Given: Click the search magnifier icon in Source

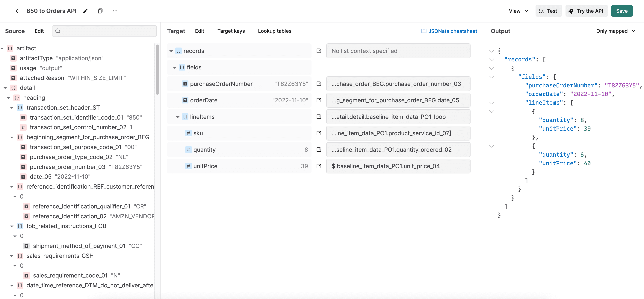Looking at the screenshot, I should (58, 31).
